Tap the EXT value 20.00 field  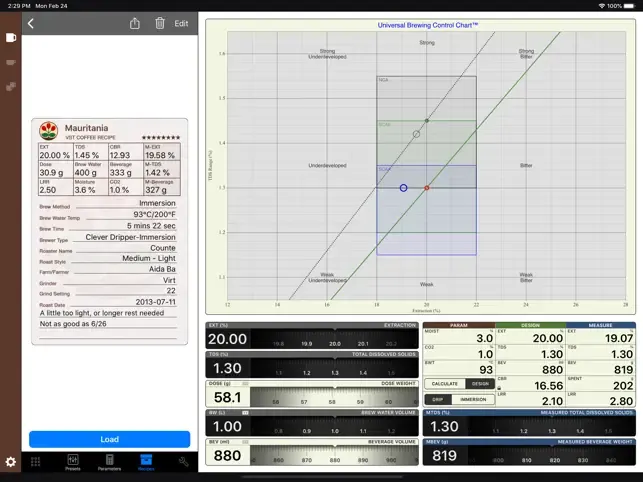(228, 339)
